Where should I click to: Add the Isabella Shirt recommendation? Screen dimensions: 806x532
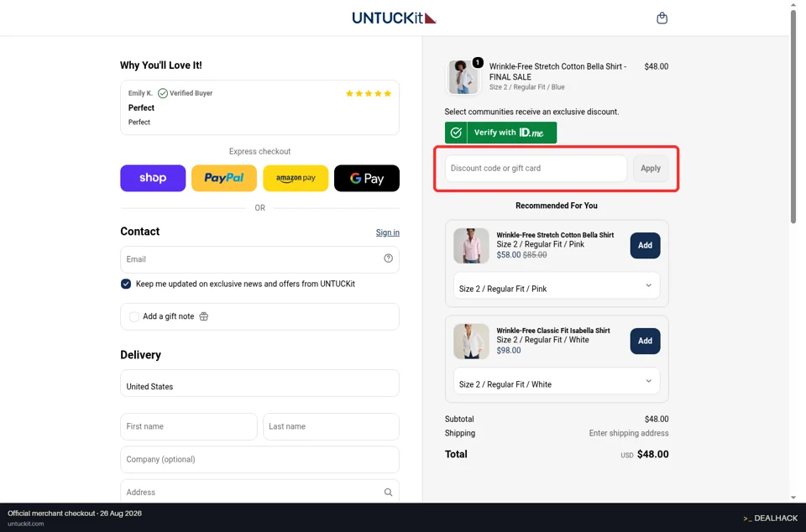pyautogui.click(x=645, y=341)
